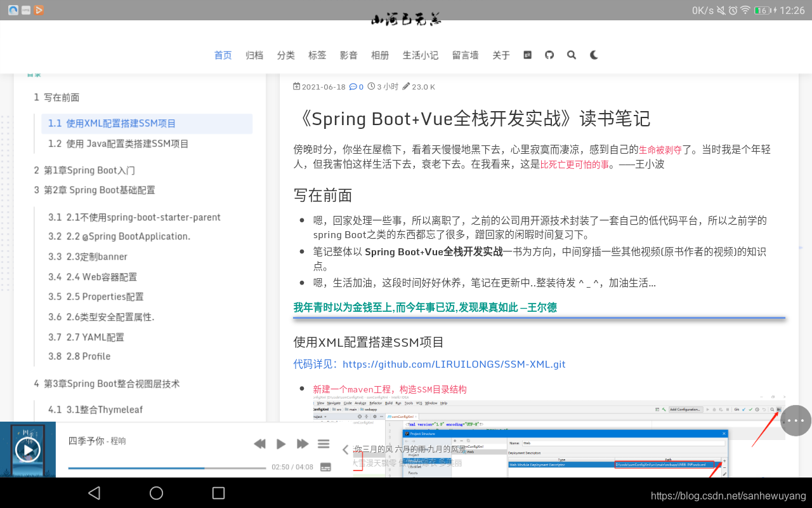Jump to 第2章 Spring Boot基础配置
The image size is (812, 508).
pyautogui.click(x=95, y=190)
